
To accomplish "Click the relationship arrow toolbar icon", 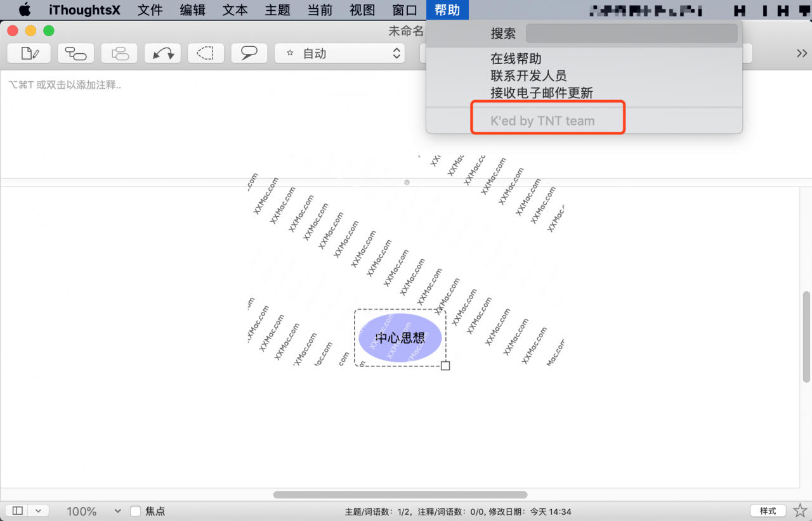I will point(162,53).
